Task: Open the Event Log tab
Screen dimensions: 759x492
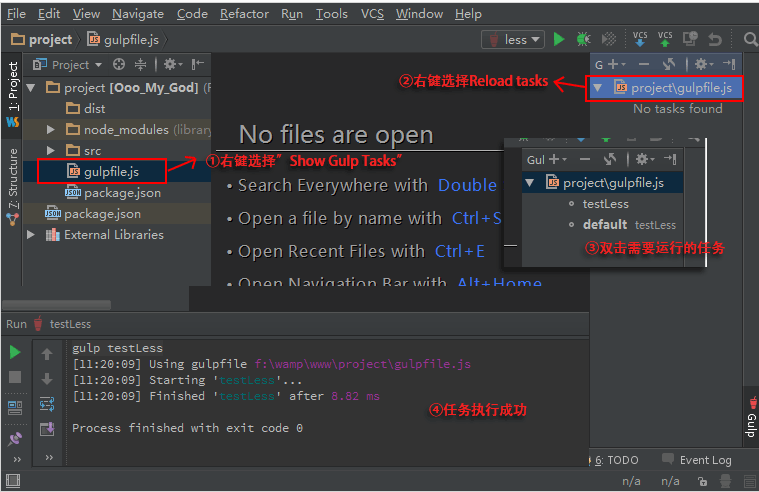Action: (x=698, y=460)
